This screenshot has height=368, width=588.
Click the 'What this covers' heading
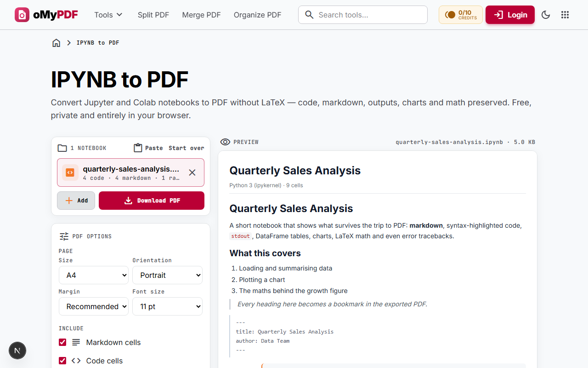[x=265, y=253]
